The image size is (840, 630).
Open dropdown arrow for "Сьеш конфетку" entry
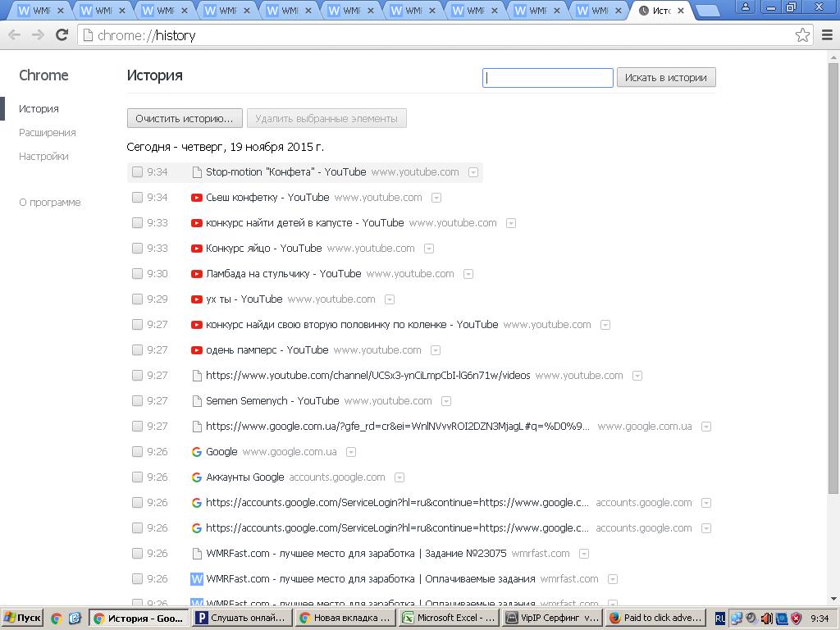[x=436, y=199]
